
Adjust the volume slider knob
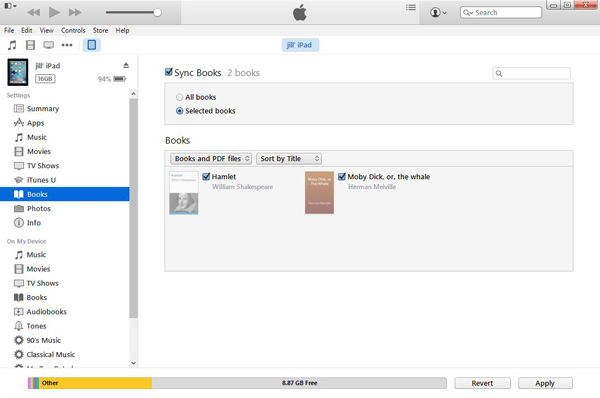click(157, 12)
